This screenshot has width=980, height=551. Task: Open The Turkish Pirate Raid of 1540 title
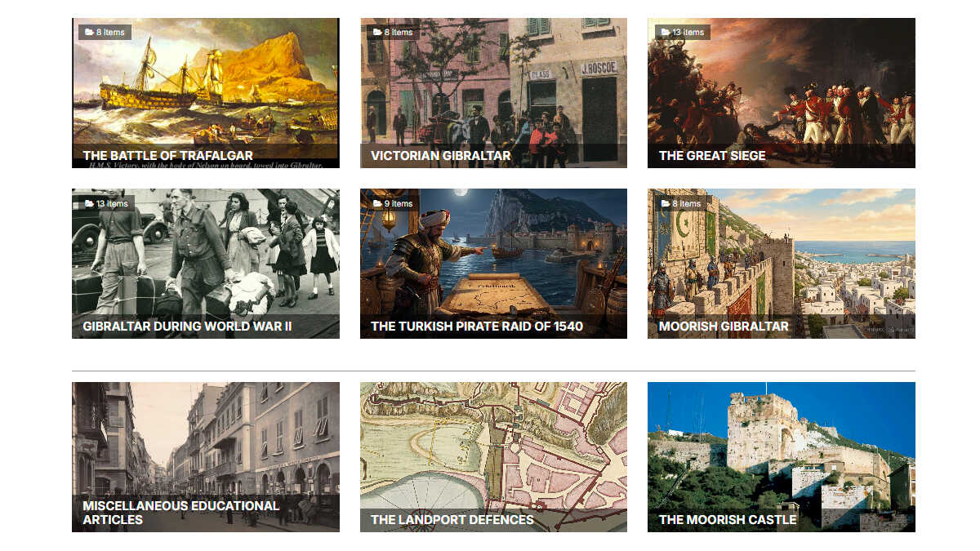tap(477, 326)
